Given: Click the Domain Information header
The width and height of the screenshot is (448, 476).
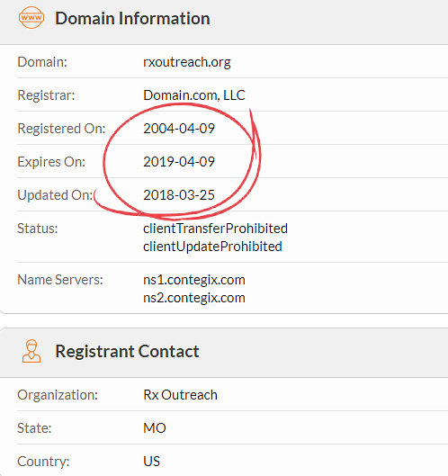Looking at the screenshot, I should (132, 18).
